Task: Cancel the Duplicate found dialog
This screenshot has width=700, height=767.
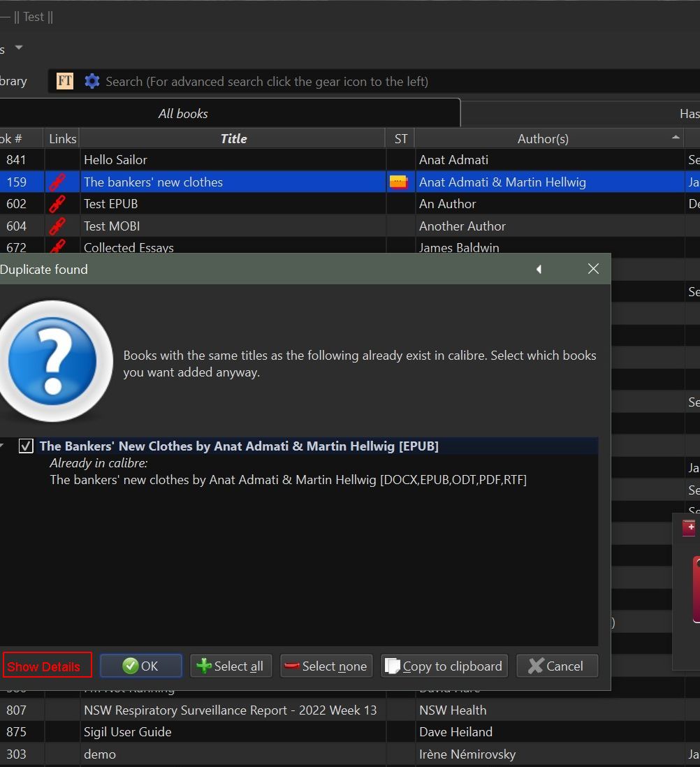Action: tap(557, 666)
